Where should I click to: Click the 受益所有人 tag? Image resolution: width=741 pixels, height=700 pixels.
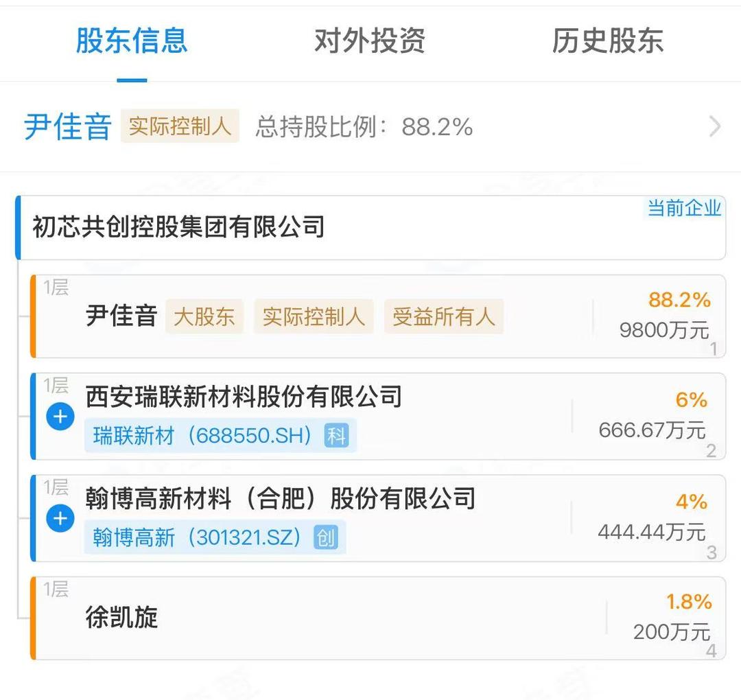tap(443, 316)
